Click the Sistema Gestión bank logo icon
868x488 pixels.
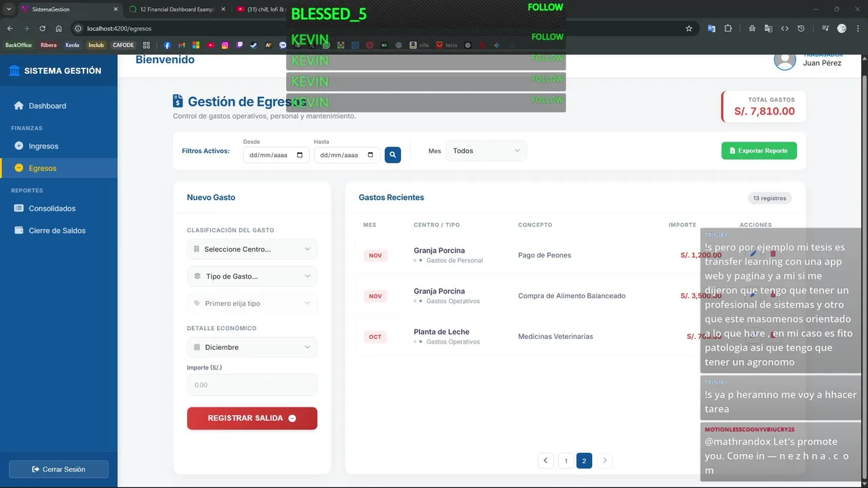(x=14, y=70)
